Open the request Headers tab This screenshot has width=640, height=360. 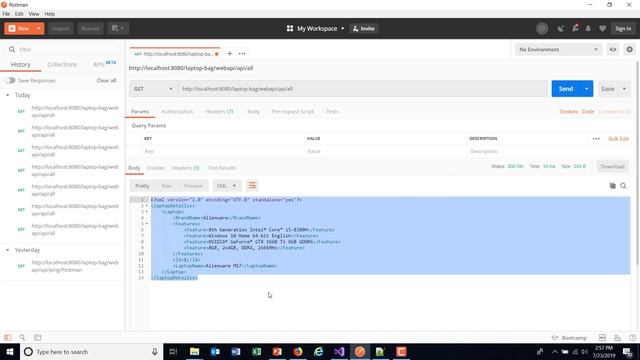click(x=219, y=111)
